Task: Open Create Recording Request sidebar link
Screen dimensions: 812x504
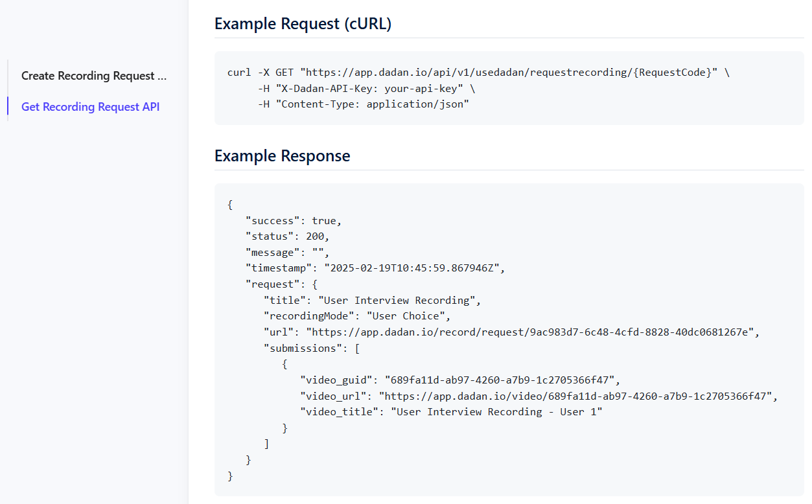Action: [94, 76]
